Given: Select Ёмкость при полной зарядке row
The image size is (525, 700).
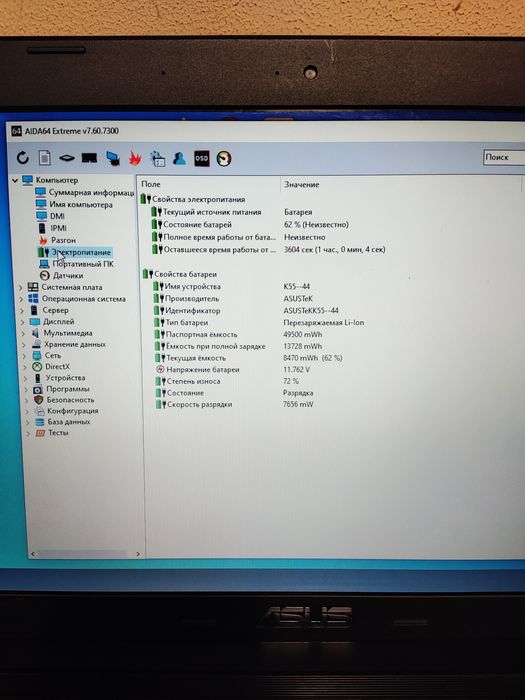Looking at the screenshot, I should [238, 346].
